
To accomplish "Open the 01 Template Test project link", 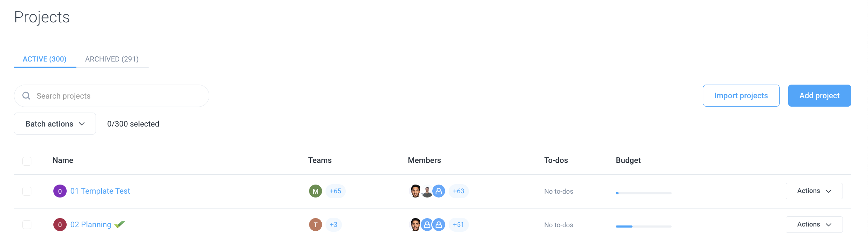I will 100,191.
